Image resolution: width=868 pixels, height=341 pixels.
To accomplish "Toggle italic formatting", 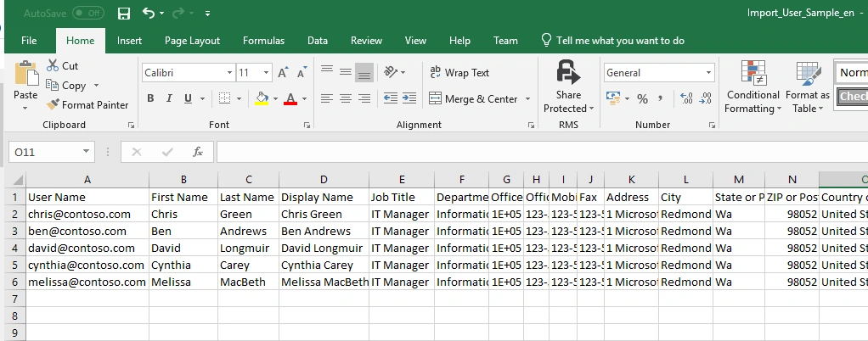I will 169,98.
